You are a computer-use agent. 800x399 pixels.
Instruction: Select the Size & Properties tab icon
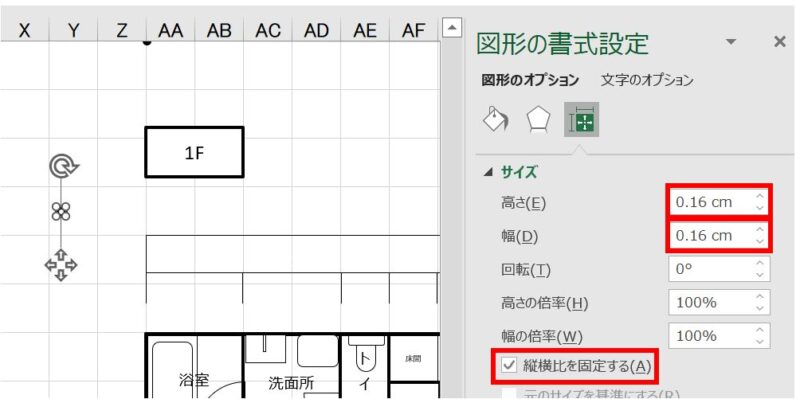point(582,119)
